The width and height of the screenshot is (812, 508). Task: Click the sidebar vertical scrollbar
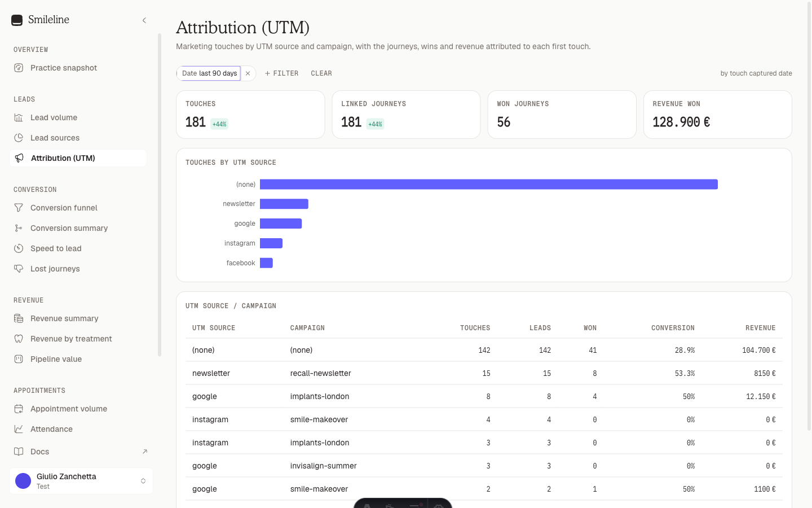point(160,195)
